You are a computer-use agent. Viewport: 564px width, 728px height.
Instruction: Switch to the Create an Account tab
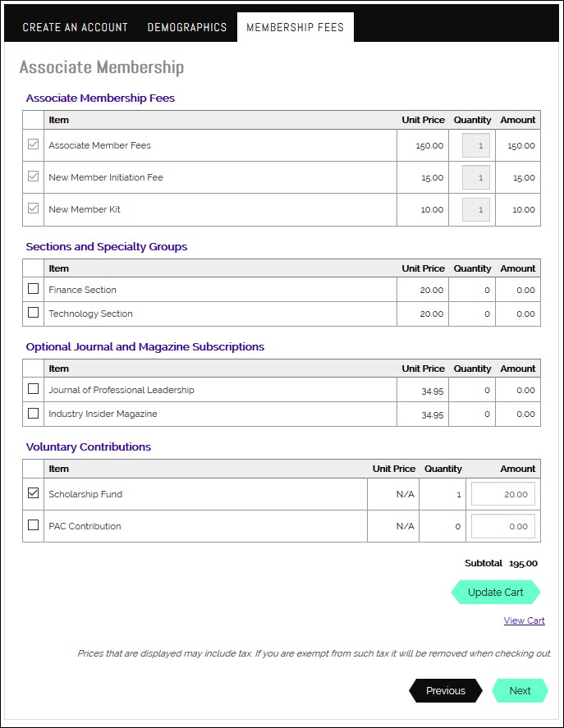click(x=75, y=27)
